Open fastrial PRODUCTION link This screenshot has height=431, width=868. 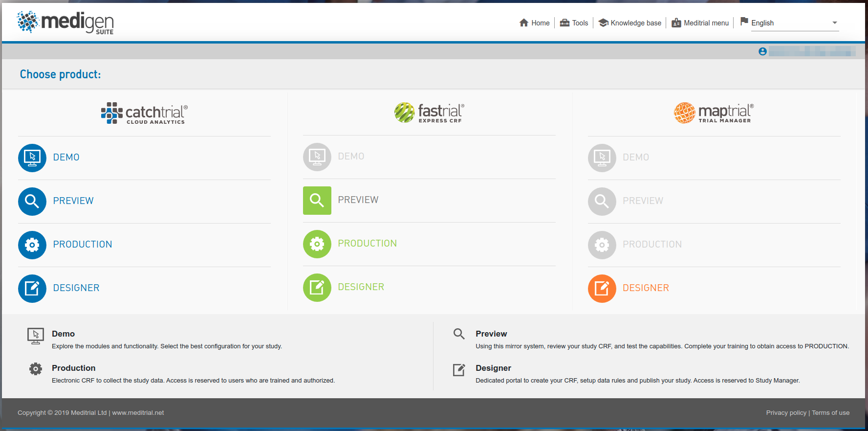coord(368,244)
